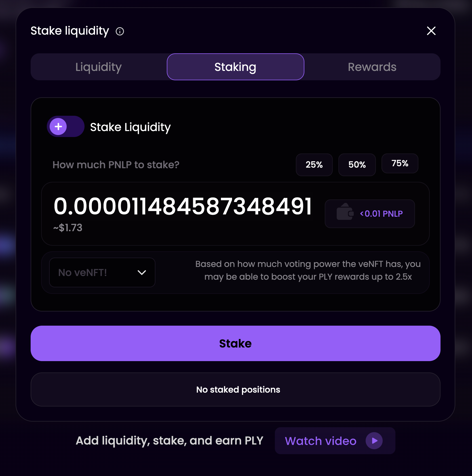Toggle the Stake Liquidity switch
This screenshot has height=476, width=472.
tap(66, 127)
